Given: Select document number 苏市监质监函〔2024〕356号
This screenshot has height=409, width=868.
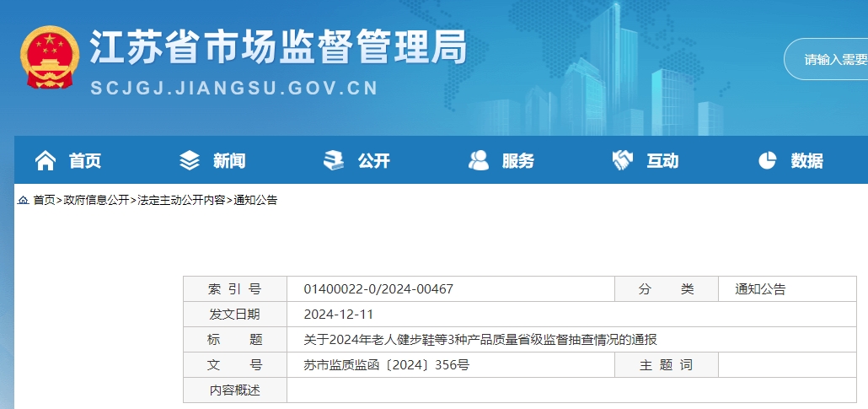Looking at the screenshot, I should click(387, 365).
